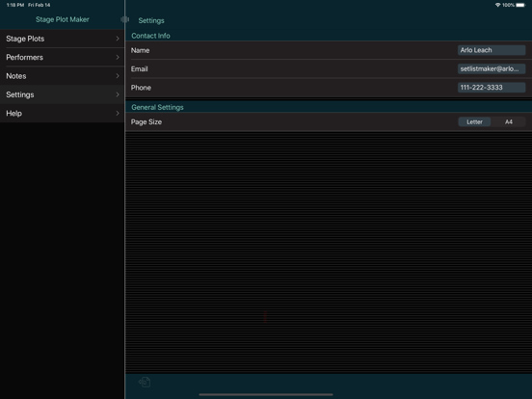Click the Email row label

pos(140,68)
